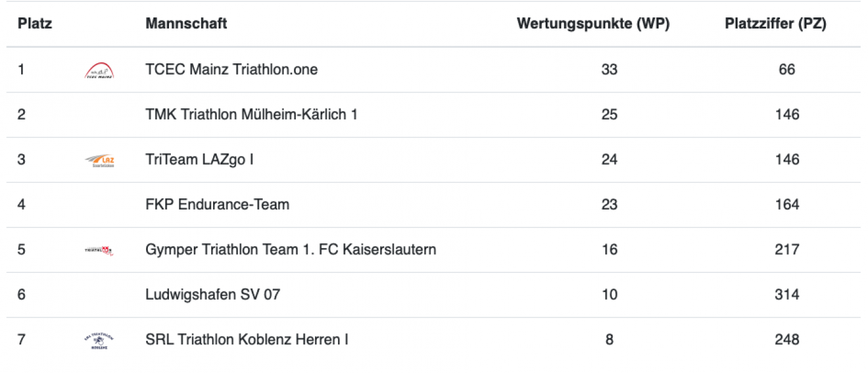Screen dimensions: 868x373
Task: Click the TCEC Mainz team logo
Action: (99, 70)
